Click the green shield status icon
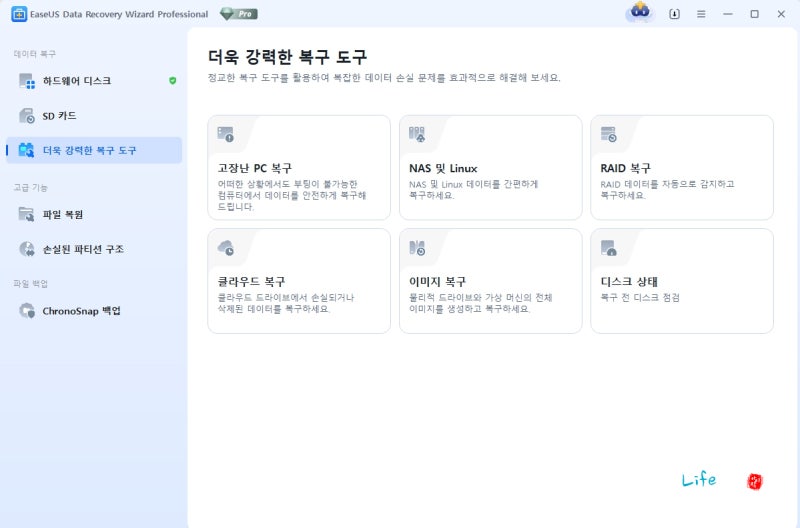The height and width of the screenshot is (528, 800). (x=172, y=81)
